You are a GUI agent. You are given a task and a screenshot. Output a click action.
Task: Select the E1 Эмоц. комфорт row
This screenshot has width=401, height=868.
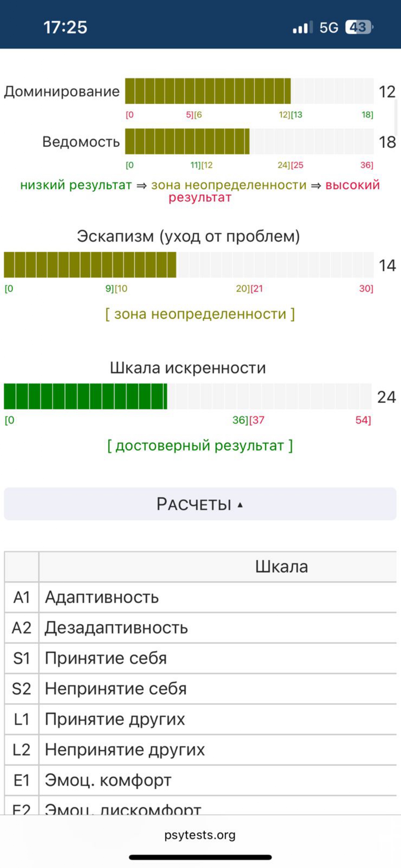coord(200,780)
